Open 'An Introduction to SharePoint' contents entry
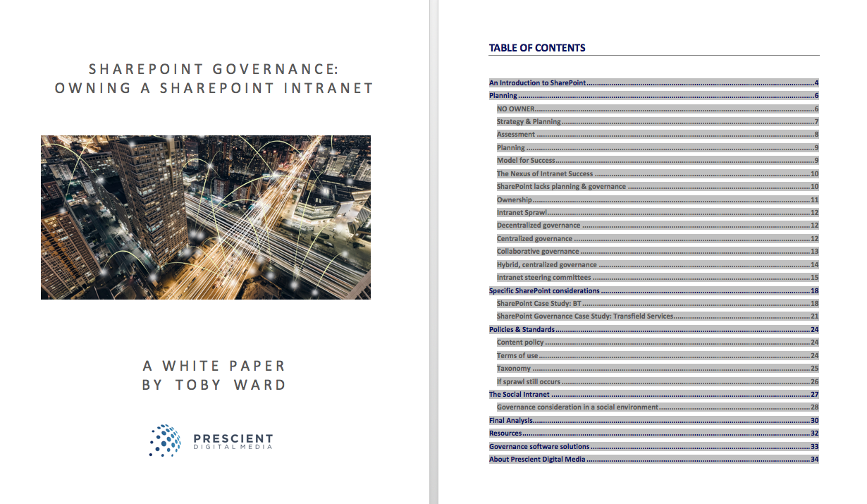 [x=653, y=82]
